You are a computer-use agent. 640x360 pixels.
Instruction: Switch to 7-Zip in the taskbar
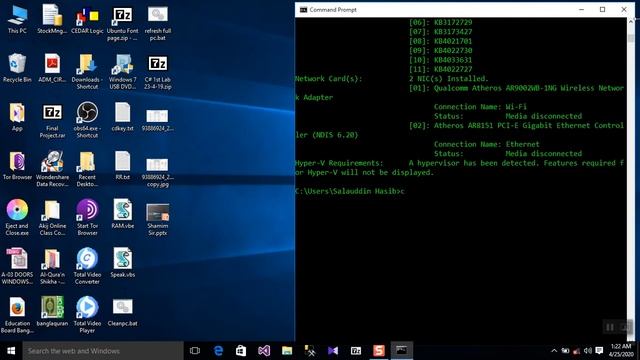coord(356,351)
